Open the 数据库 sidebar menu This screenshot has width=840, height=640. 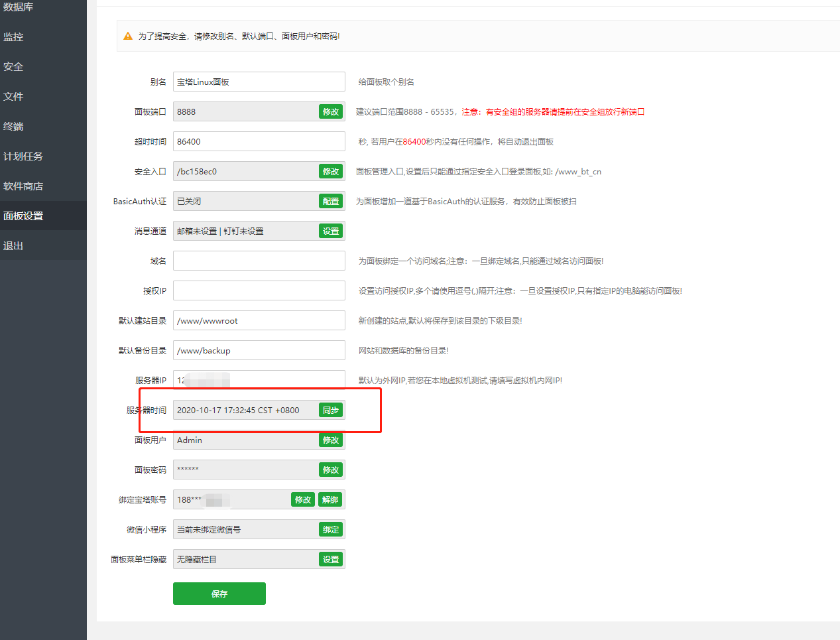pyautogui.click(x=43, y=7)
